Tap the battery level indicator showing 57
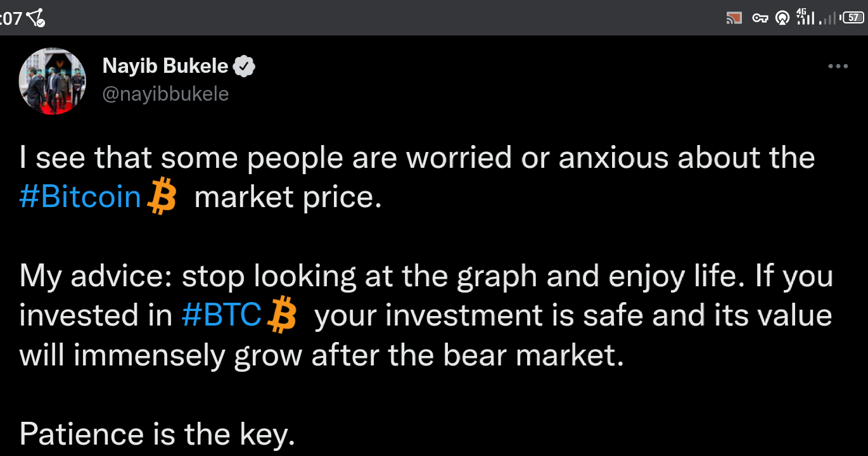The height and width of the screenshot is (456, 868). coord(853,18)
